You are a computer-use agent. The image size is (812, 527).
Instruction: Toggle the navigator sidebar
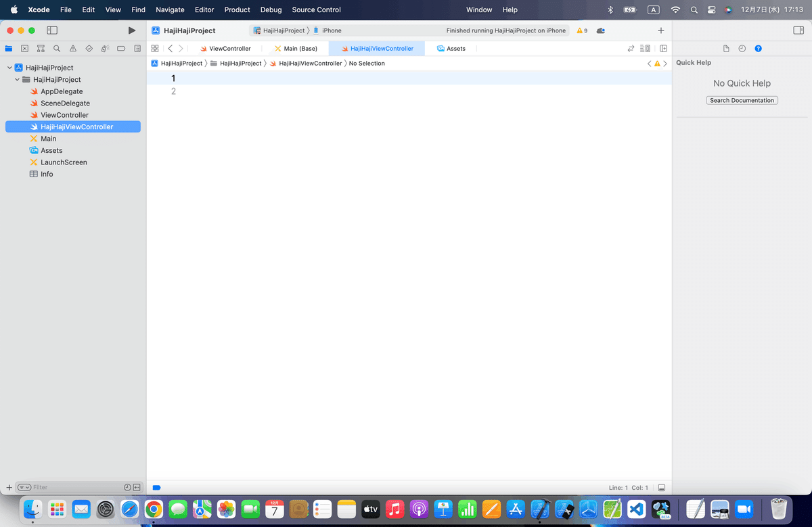[52, 30]
